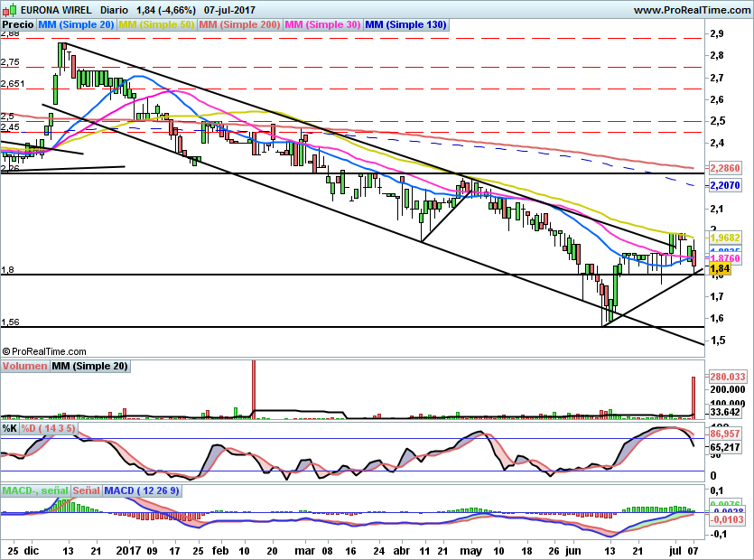This screenshot has height=560, width=754.
Task: Click the may month marker on time axis
Action: click(x=470, y=550)
